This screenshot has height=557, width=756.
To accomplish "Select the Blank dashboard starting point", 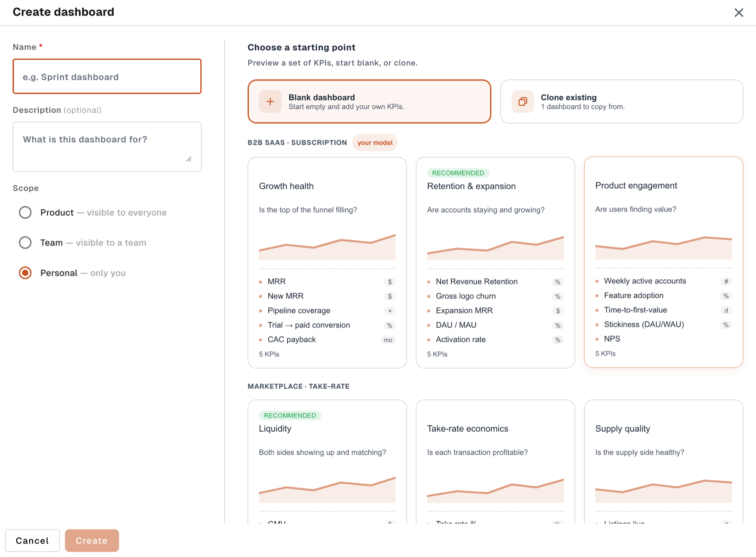I will (369, 101).
